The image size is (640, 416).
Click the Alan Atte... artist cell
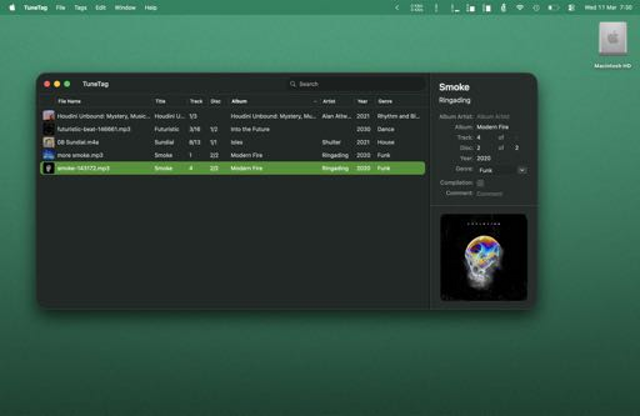pyautogui.click(x=336, y=116)
